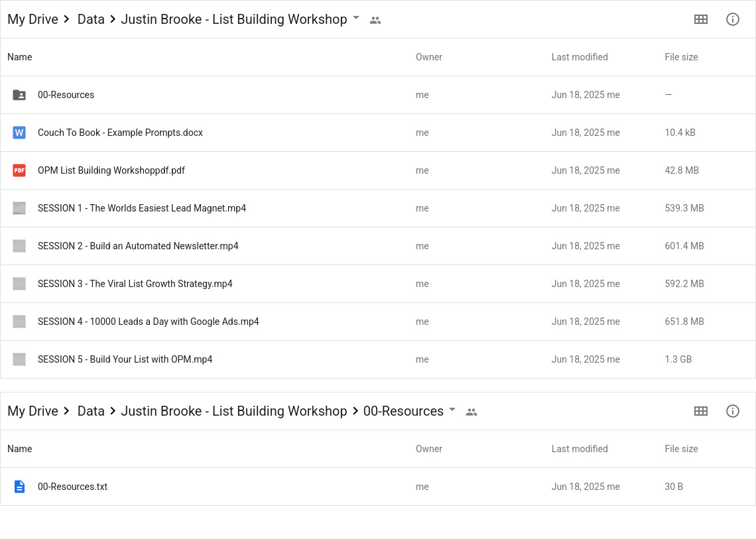This screenshot has height=539, width=756.
Task: Click the SESSION 4 video thumbnail icon
Action: (x=19, y=322)
